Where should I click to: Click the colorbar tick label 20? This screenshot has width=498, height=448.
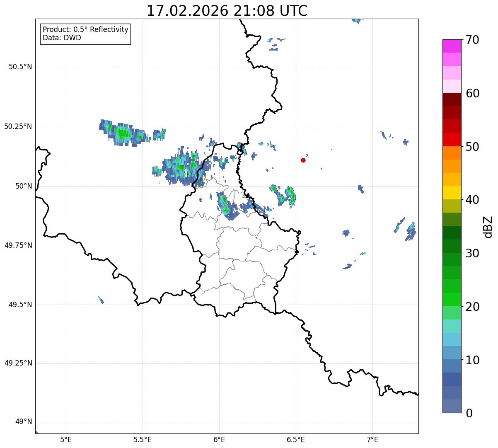click(472, 307)
